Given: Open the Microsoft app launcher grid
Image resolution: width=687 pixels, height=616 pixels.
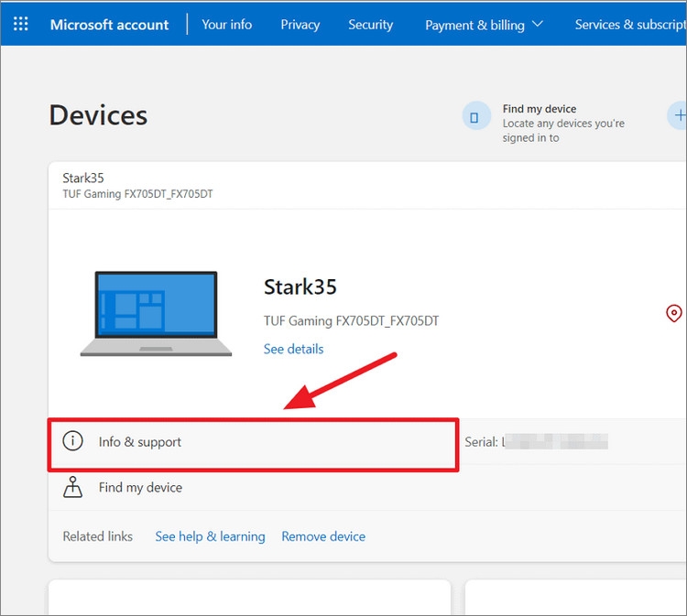Looking at the screenshot, I should point(21,24).
